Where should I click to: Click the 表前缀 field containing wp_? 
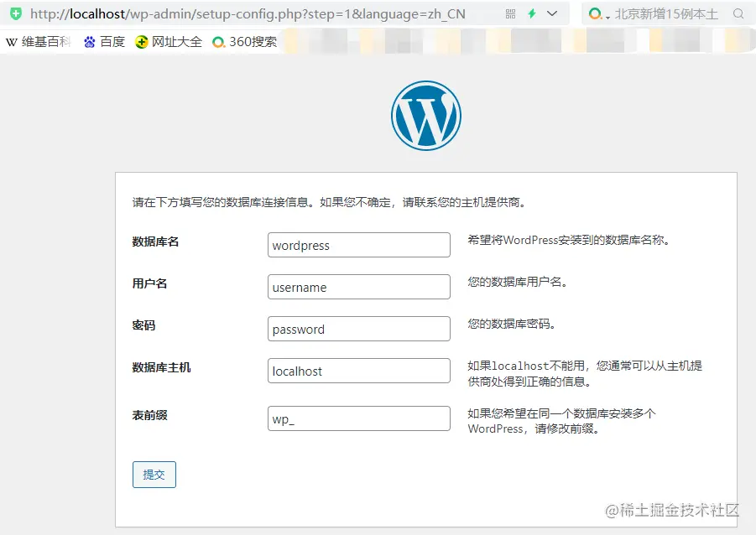pyautogui.click(x=359, y=418)
